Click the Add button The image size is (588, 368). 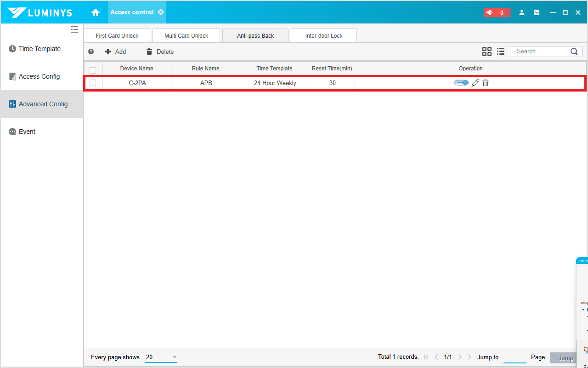[116, 52]
